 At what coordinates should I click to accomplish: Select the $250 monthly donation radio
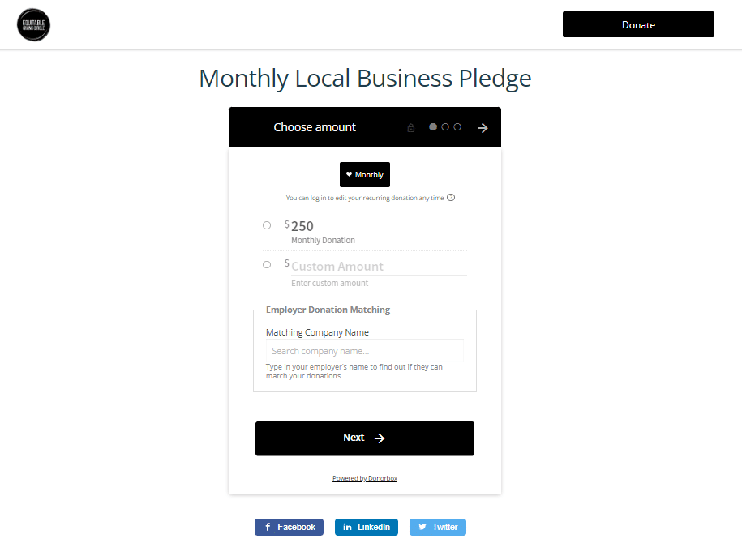267,225
